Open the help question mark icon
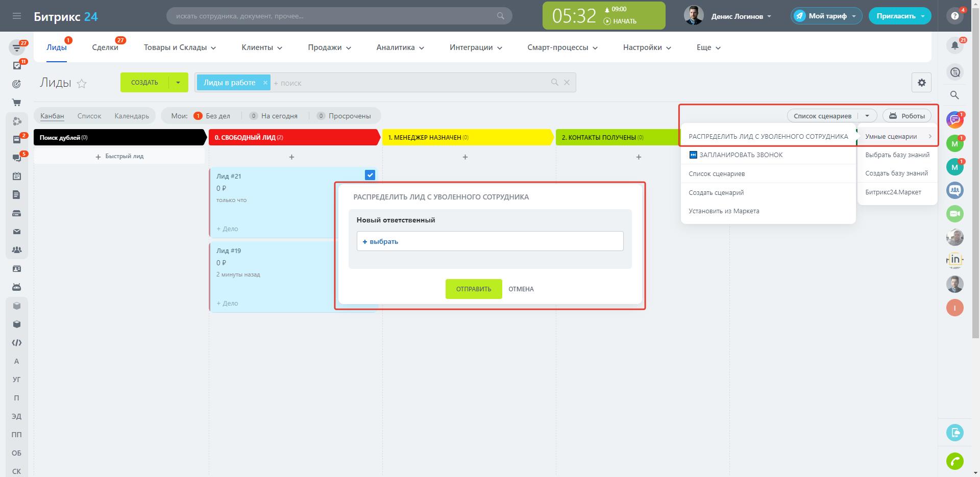 coord(954,16)
